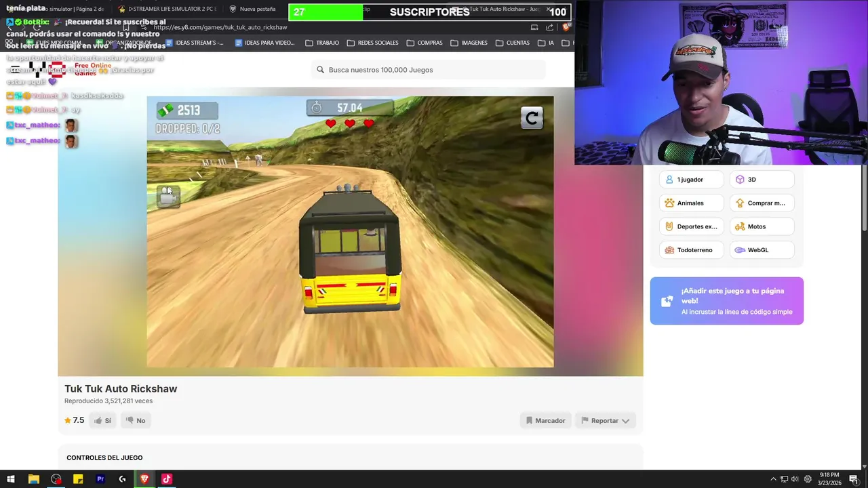Image resolution: width=868 pixels, height=488 pixels.
Task: Restart the game with the reload icon
Action: (x=532, y=118)
